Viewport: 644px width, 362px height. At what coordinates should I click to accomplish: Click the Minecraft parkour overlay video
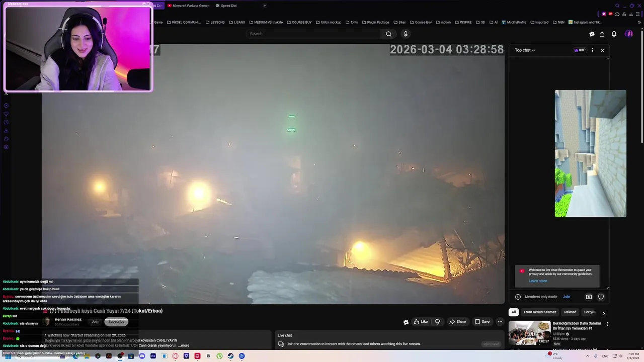click(x=590, y=153)
